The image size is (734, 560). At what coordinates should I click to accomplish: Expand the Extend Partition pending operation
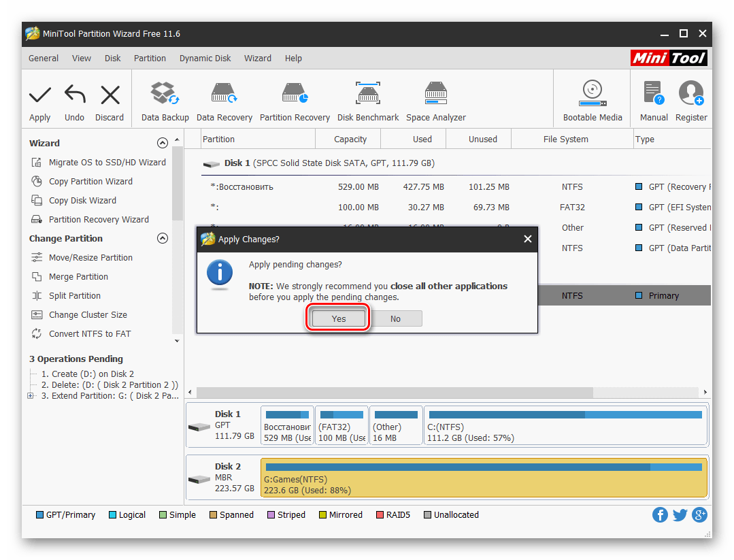(x=30, y=395)
